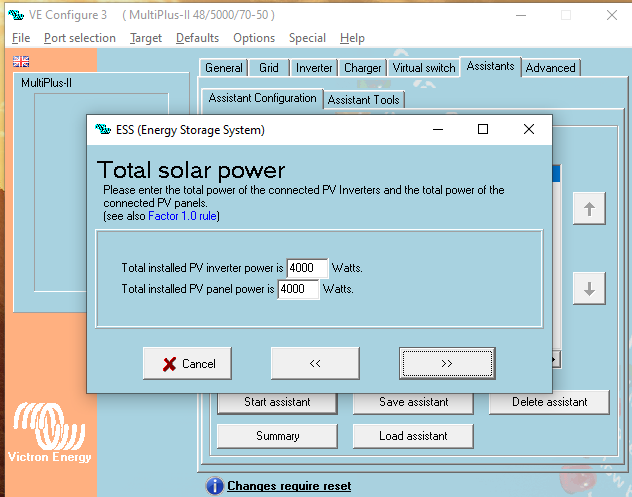Switch to the Assistant Tools tab
Image resolution: width=632 pixels, height=497 pixels.
point(364,99)
